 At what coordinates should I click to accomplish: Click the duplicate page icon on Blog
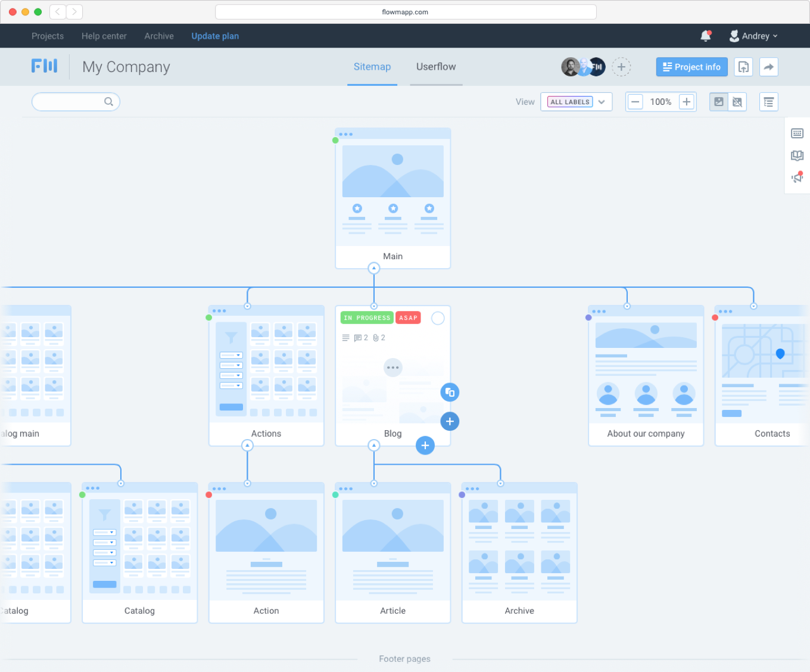(450, 392)
